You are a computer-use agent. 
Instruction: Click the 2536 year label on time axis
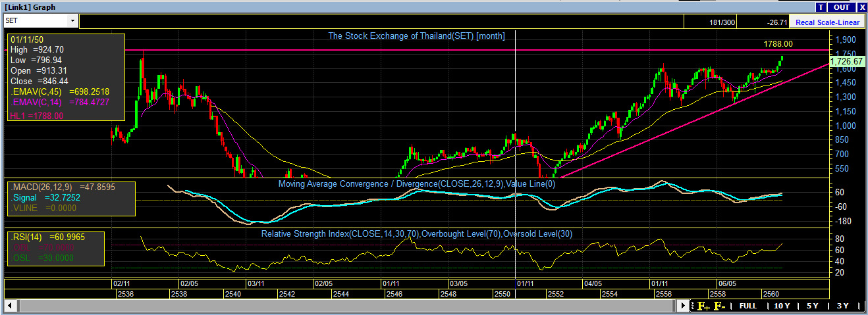tap(126, 294)
